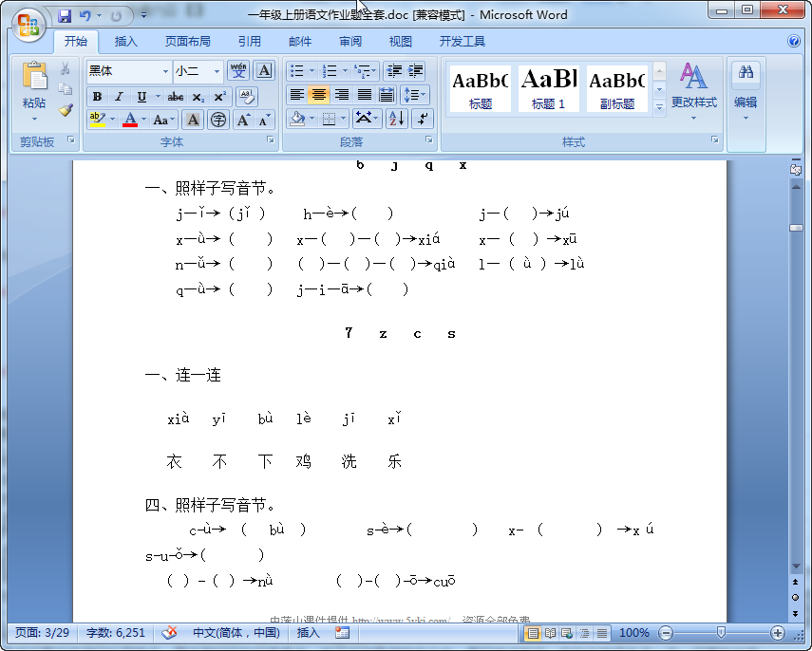The height and width of the screenshot is (651, 812).
Task: Shrink the font size
Action: click(265, 121)
